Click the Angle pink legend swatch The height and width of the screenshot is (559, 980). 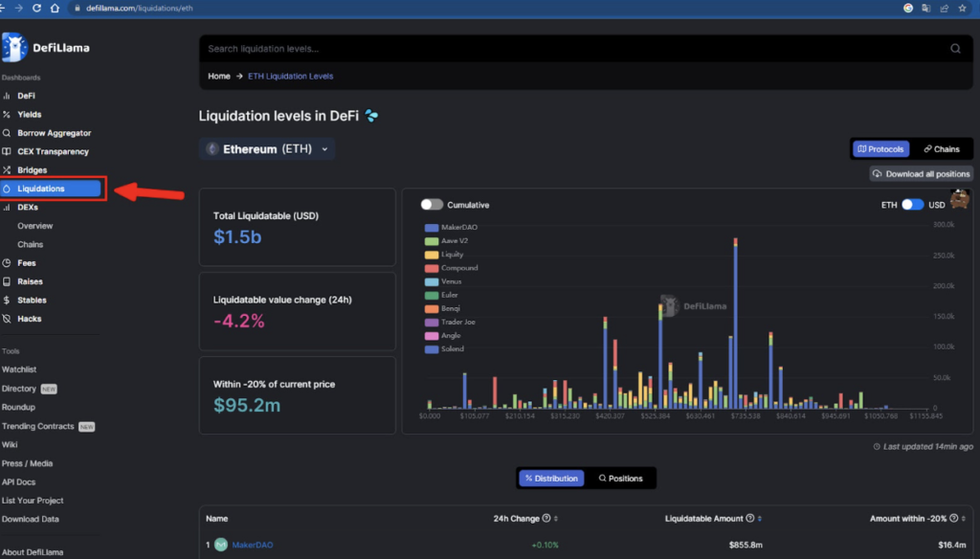432,336
